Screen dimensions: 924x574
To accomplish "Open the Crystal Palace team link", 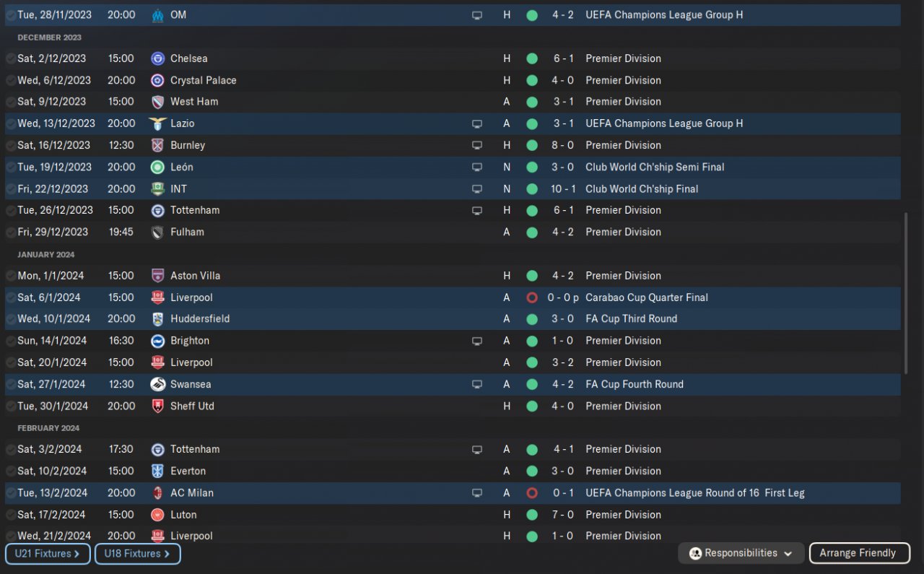I will [x=203, y=80].
